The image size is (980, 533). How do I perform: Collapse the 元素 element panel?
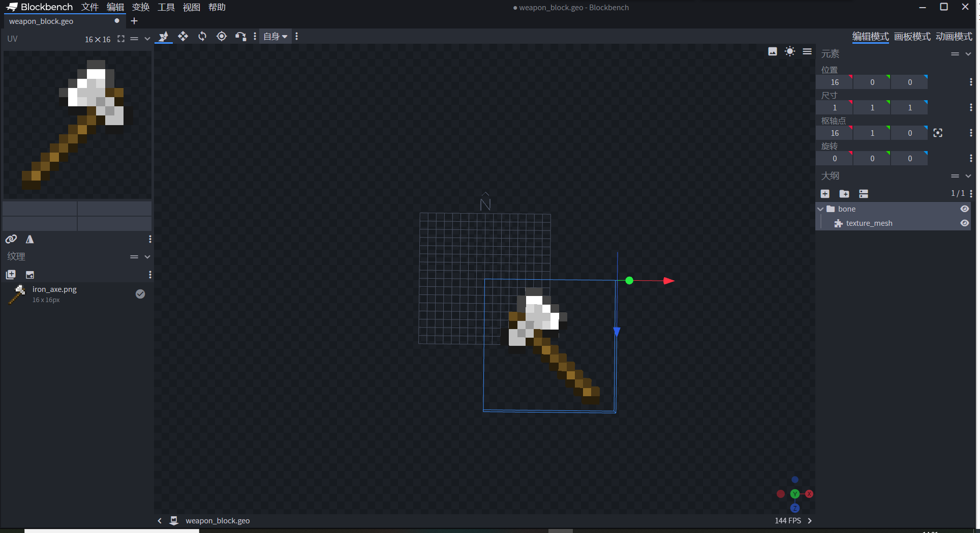pyautogui.click(x=968, y=54)
